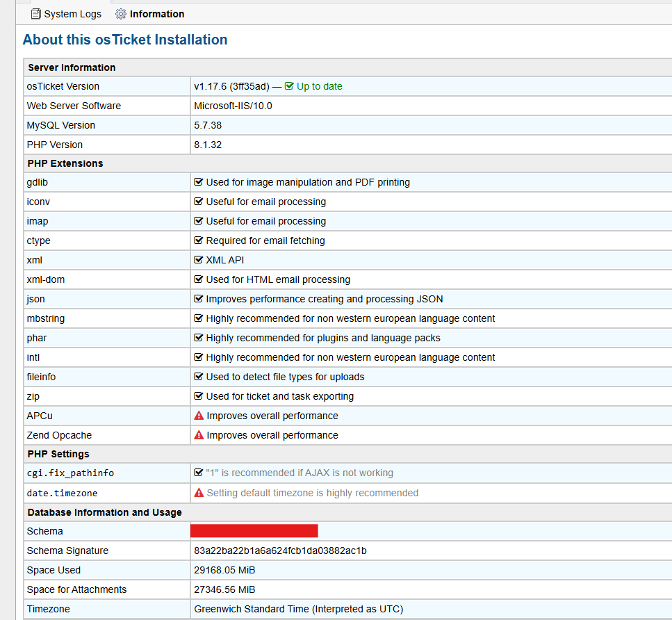The image size is (672, 620).
Task: Click the Space for Attachments label
Action: (x=76, y=589)
